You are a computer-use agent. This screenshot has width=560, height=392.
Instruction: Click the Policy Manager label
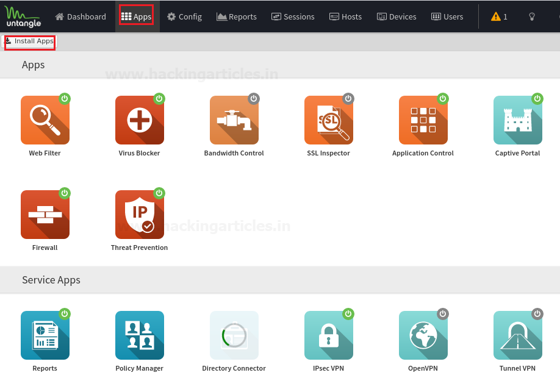coord(139,368)
